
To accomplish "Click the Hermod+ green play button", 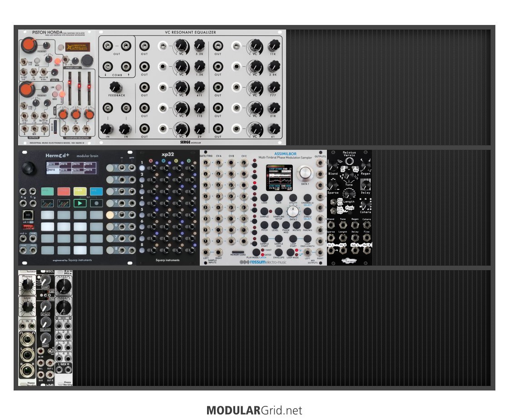I will click(x=80, y=203).
